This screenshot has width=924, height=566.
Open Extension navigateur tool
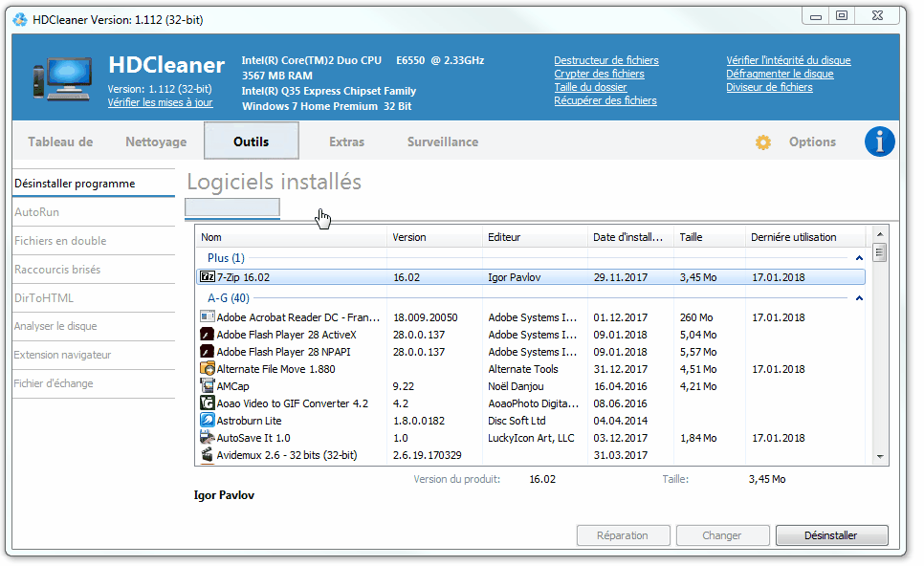coord(94,355)
